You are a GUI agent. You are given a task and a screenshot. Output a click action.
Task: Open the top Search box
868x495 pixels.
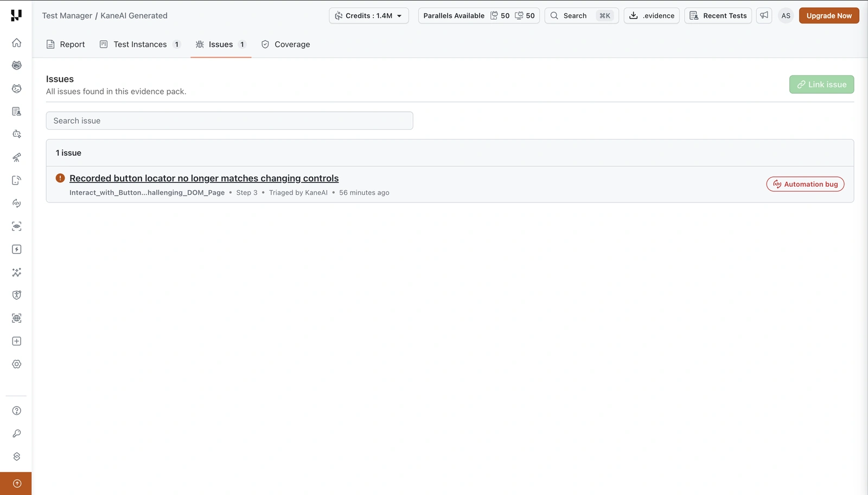[x=582, y=16]
